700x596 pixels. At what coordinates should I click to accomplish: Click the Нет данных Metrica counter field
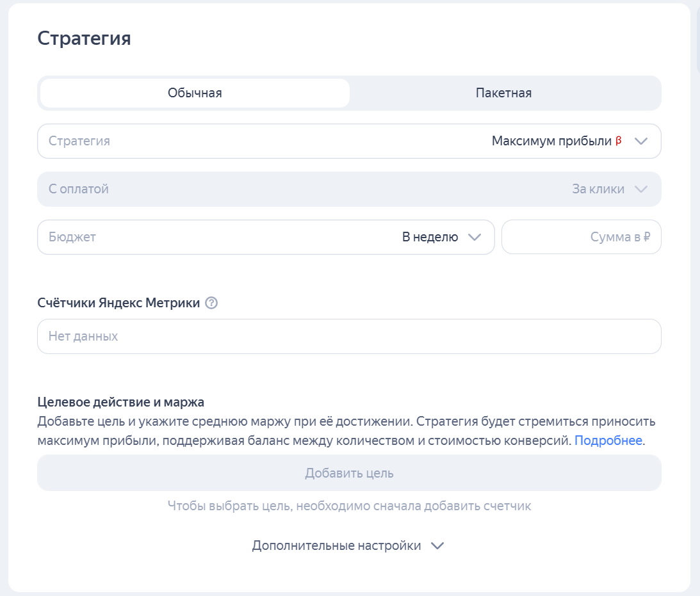point(349,336)
